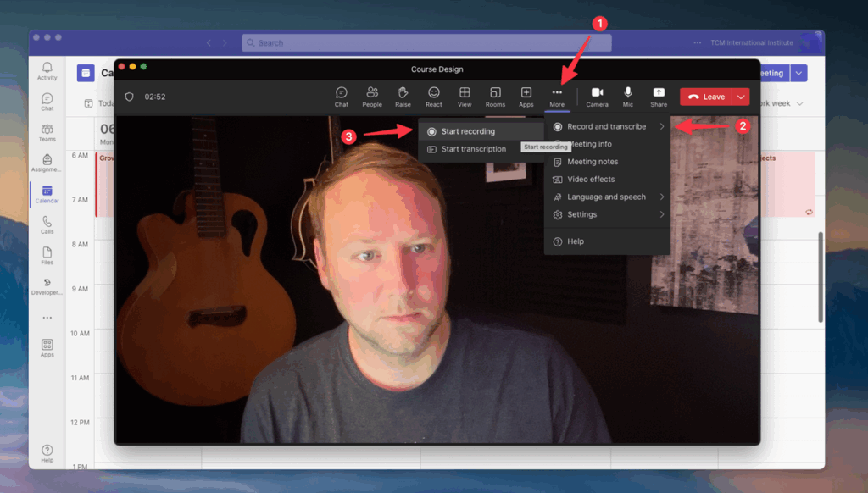Open Help in the More menu
The image size is (868, 493).
[x=576, y=241]
